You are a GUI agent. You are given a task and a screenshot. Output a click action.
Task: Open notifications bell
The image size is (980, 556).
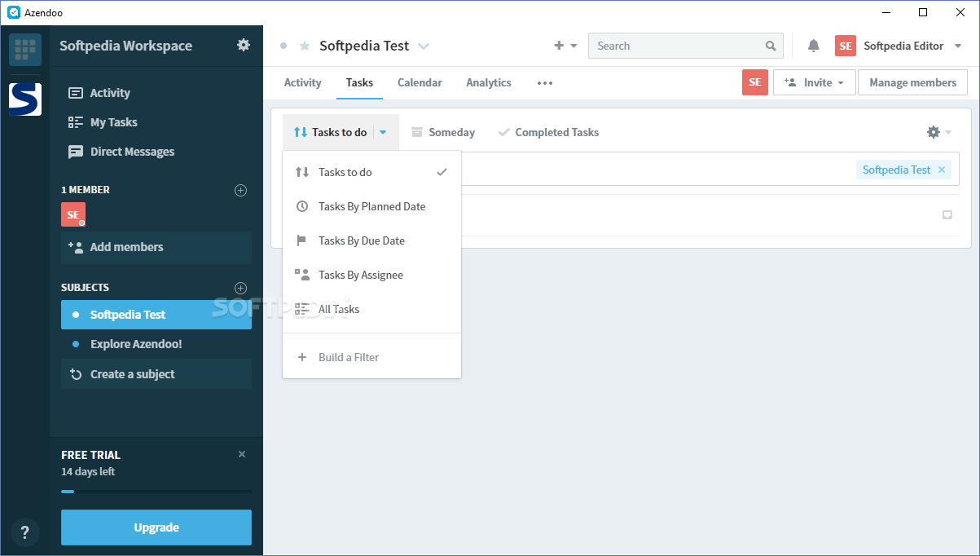click(813, 46)
